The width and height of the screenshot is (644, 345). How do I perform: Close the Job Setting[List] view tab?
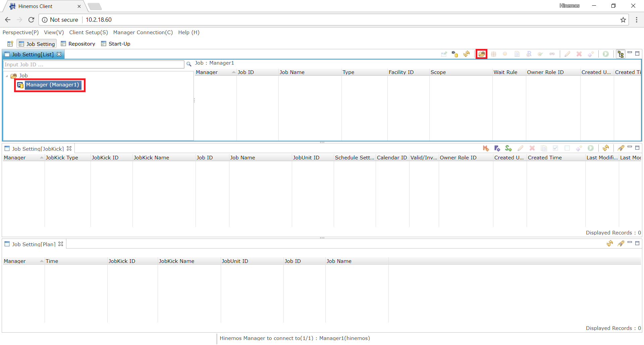[59, 54]
